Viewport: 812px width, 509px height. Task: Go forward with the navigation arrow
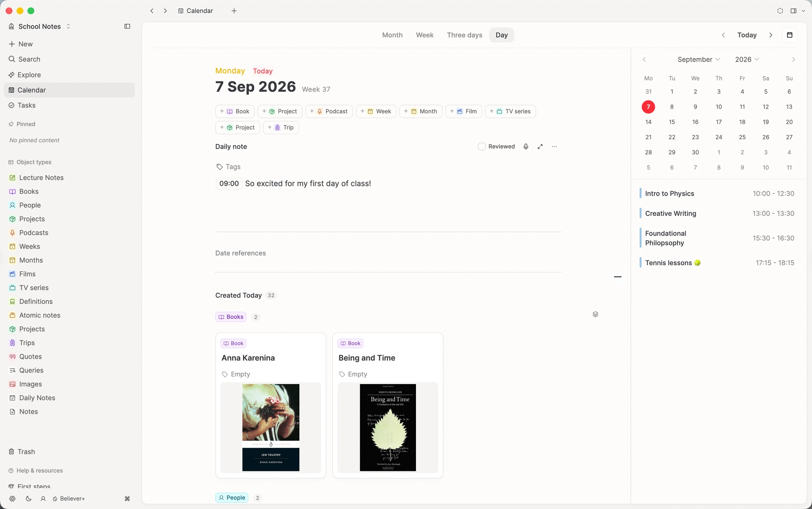coord(165,11)
